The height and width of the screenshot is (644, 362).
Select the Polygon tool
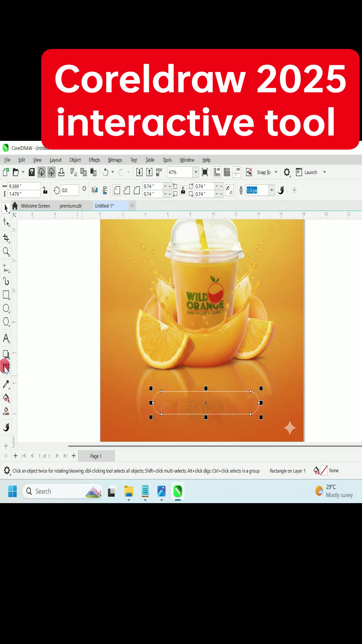point(6,321)
